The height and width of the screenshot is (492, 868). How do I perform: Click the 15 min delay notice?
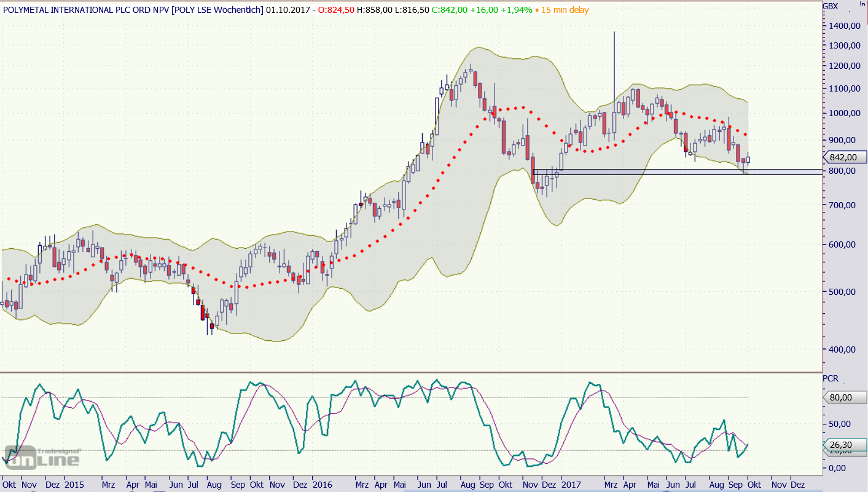point(565,10)
